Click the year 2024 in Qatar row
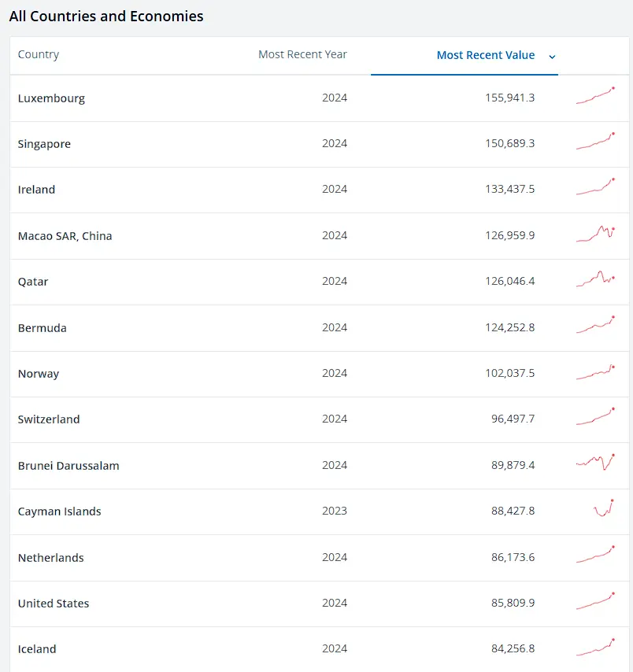 335,281
